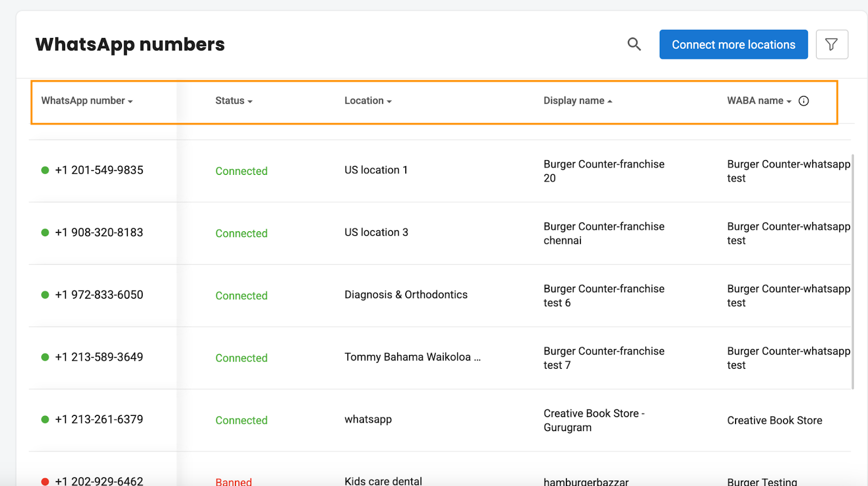Select number +1 201-549-9835
This screenshot has width=868, height=486.
click(x=99, y=171)
